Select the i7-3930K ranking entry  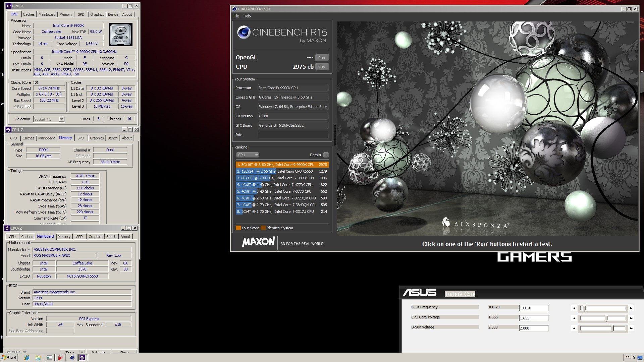click(282, 178)
